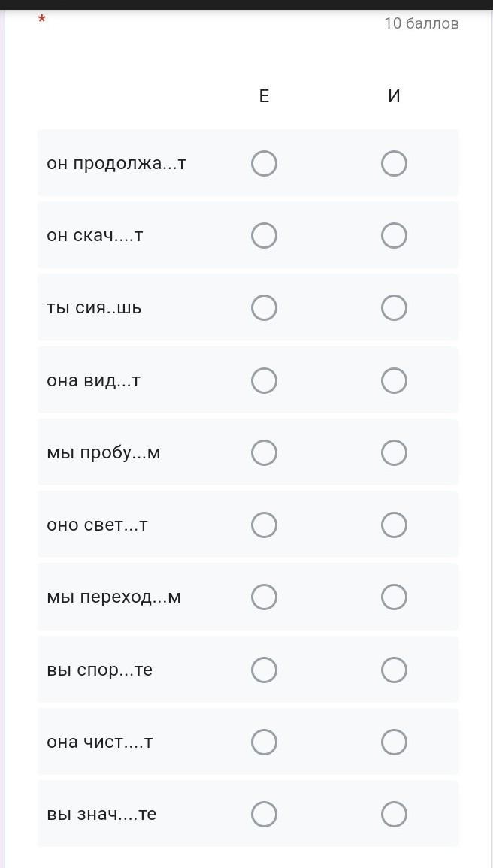Choose И for 'вы знач....те'
Screen dimensions: 493x868
coord(394,814)
